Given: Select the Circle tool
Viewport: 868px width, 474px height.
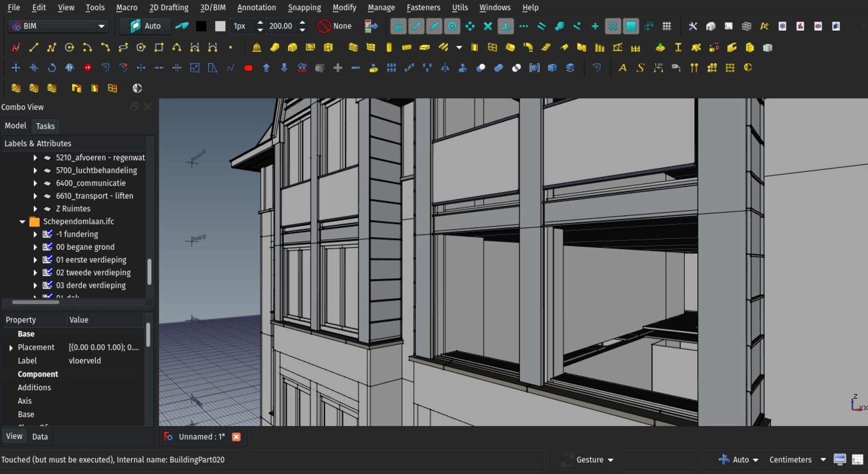Looking at the screenshot, I should [69, 47].
